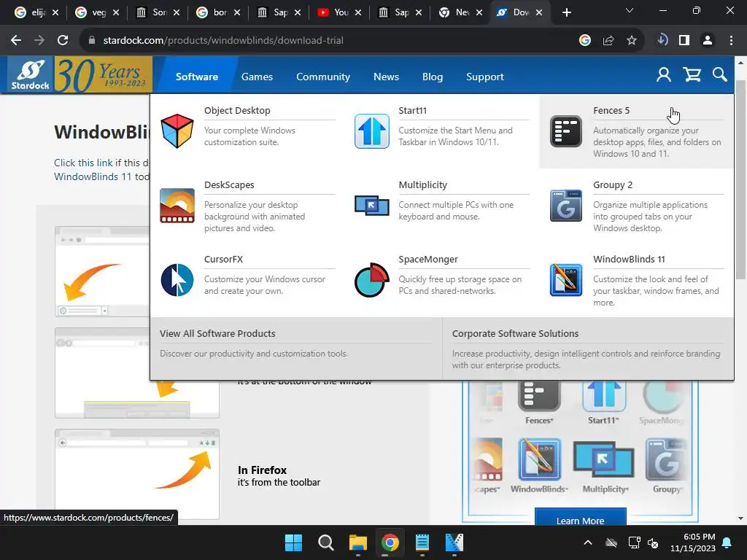Click the Fences 5 product icon
The image size is (747, 560).
566,131
